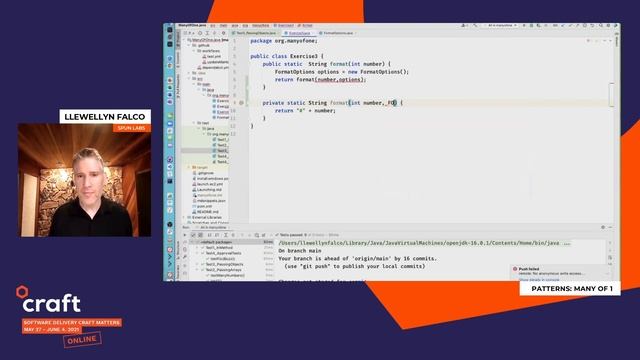
Task: Toggle Sort by Duration in the test results toolbar
Action: coord(217,235)
